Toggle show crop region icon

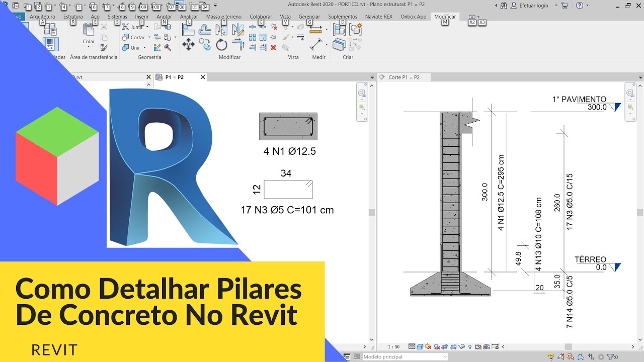(453, 347)
